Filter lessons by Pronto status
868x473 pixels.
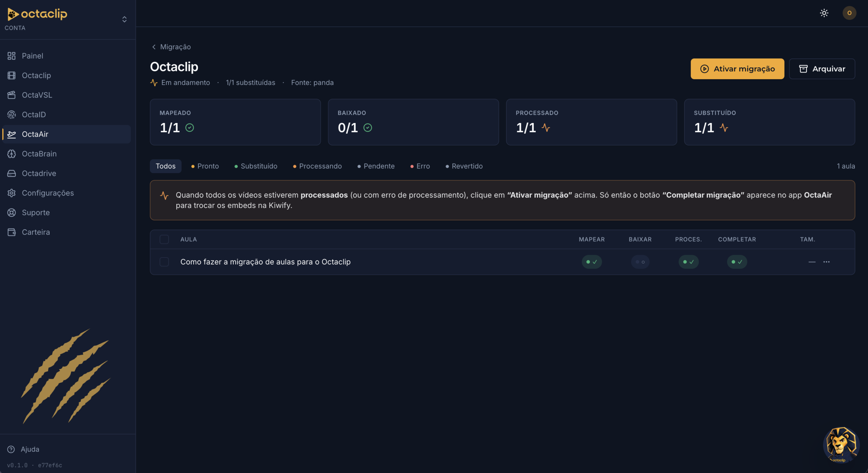coord(205,166)
